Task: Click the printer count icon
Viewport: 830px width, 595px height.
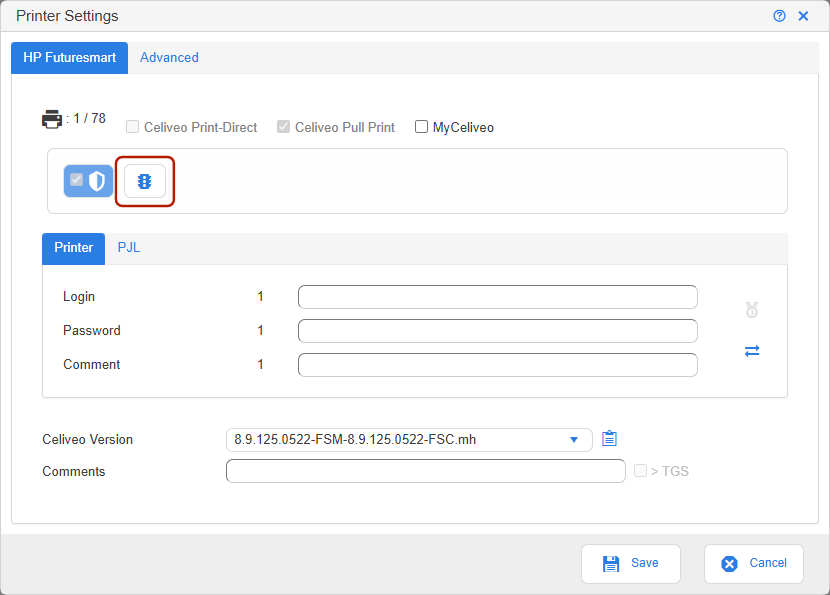Action: 52,119
